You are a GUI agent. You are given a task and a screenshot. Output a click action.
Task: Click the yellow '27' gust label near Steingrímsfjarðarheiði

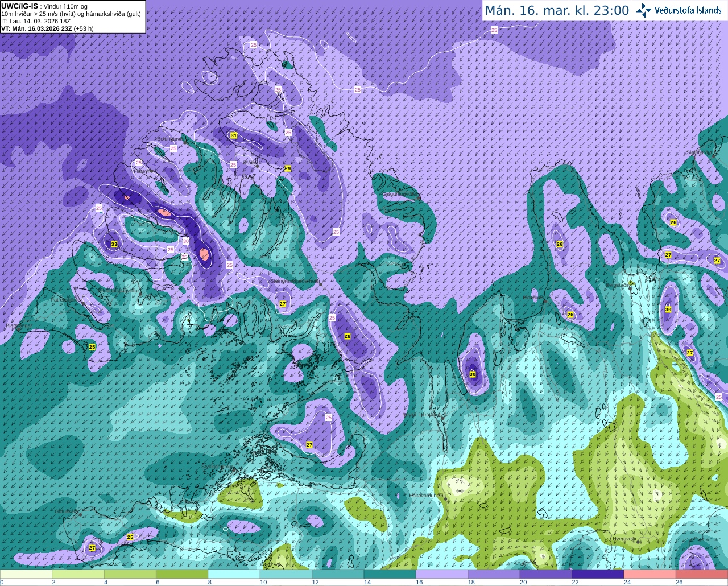tap(283, 304)
